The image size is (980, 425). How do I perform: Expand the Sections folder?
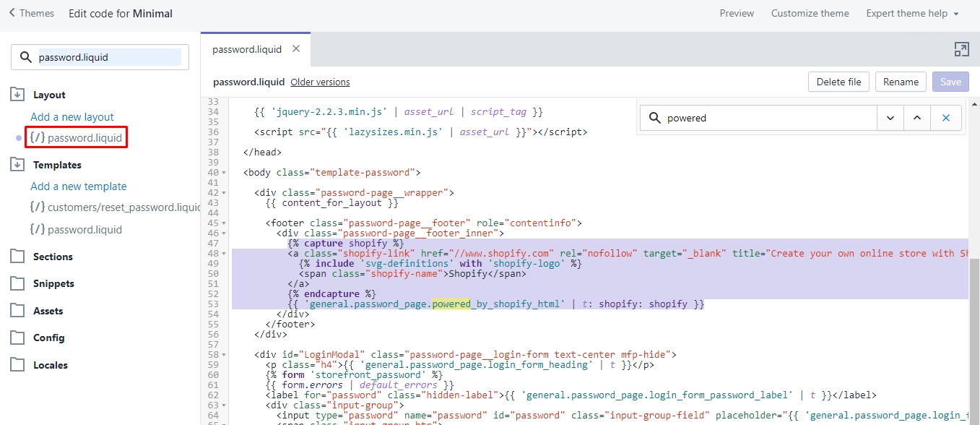click(x=17, y=257)
